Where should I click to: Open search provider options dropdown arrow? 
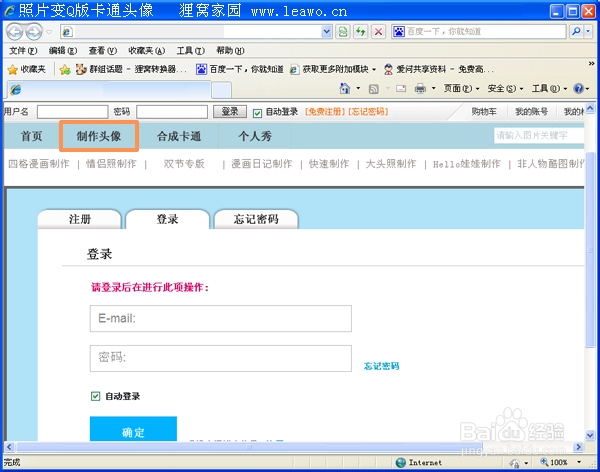coord(589,31)
